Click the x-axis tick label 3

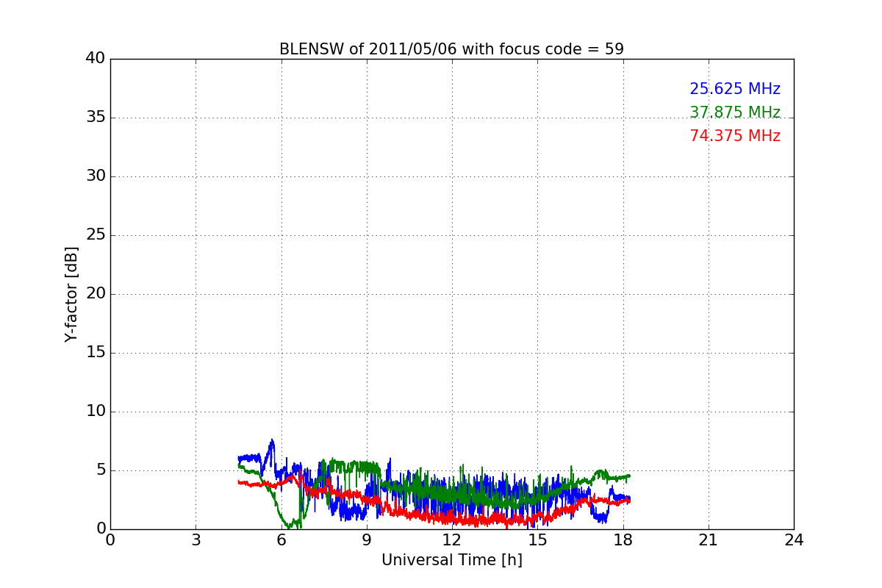coord(196,540)
